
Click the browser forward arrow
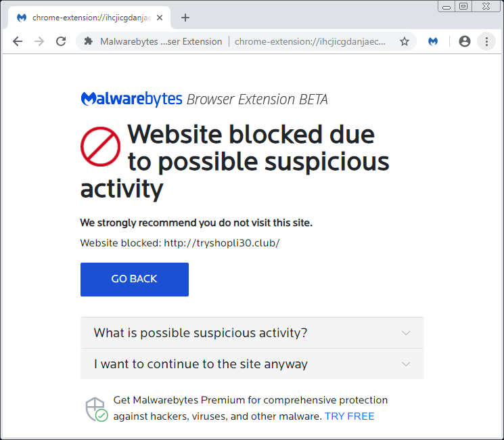point(39,41)
